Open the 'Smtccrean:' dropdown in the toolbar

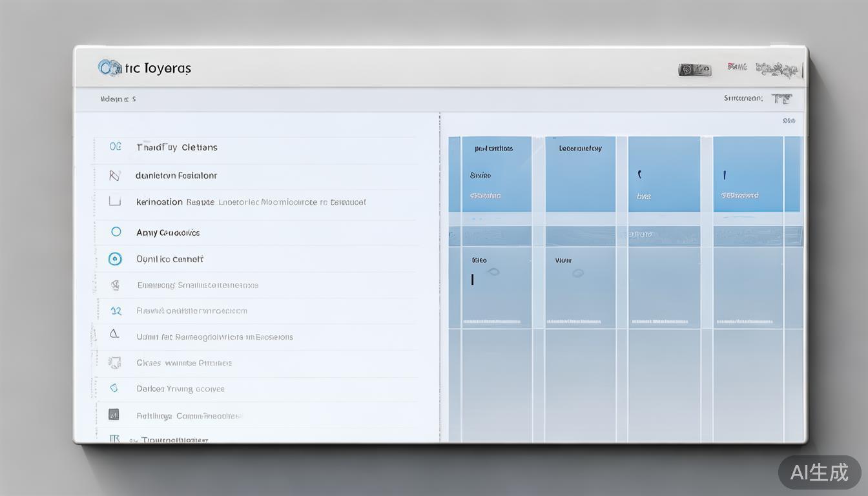(x=781, y=99)
